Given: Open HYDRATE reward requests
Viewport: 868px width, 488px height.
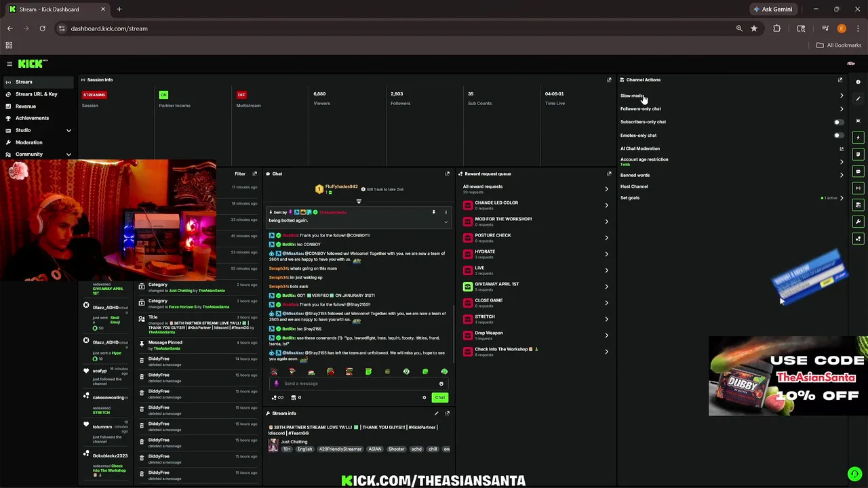Looking at the screenshot, I should pos(536,254).
